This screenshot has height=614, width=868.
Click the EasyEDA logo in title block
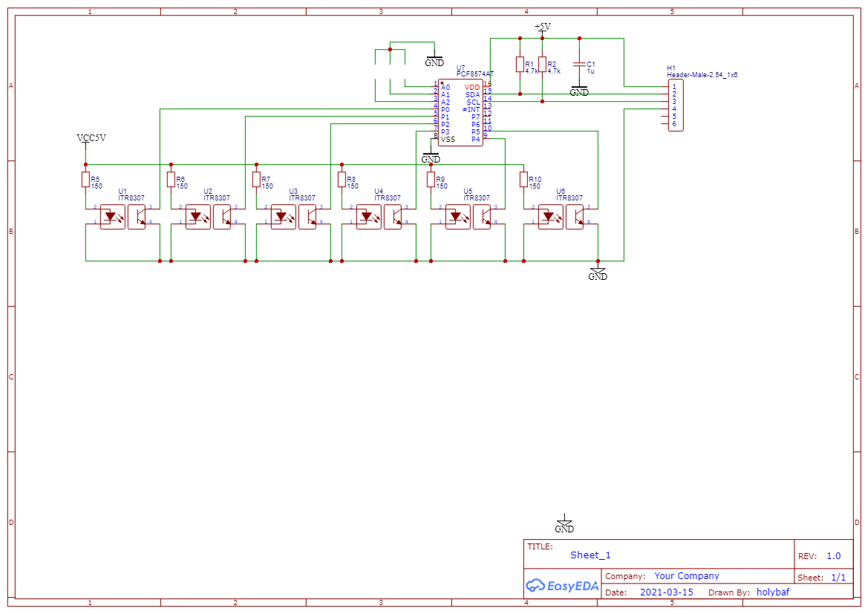click(x=561, y=586)
